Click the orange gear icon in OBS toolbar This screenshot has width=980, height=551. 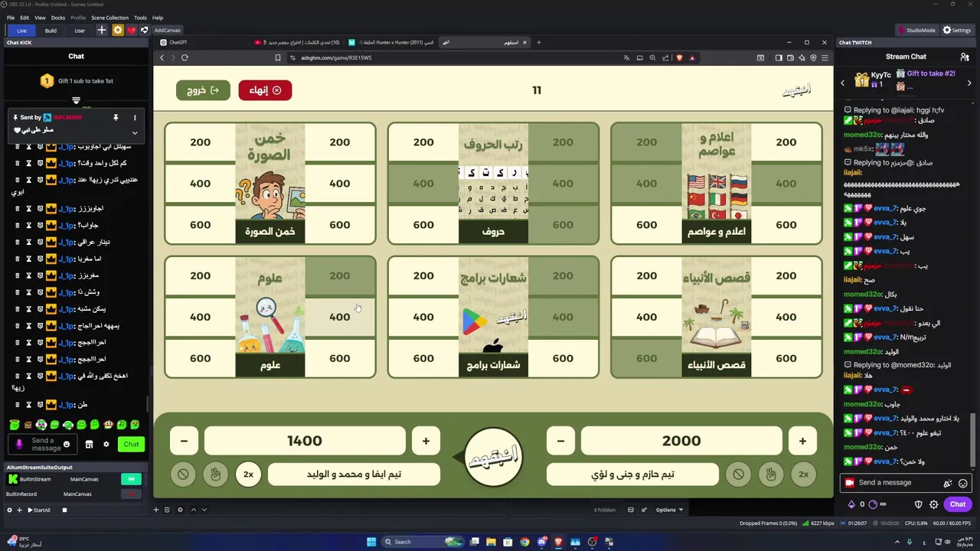117,30
